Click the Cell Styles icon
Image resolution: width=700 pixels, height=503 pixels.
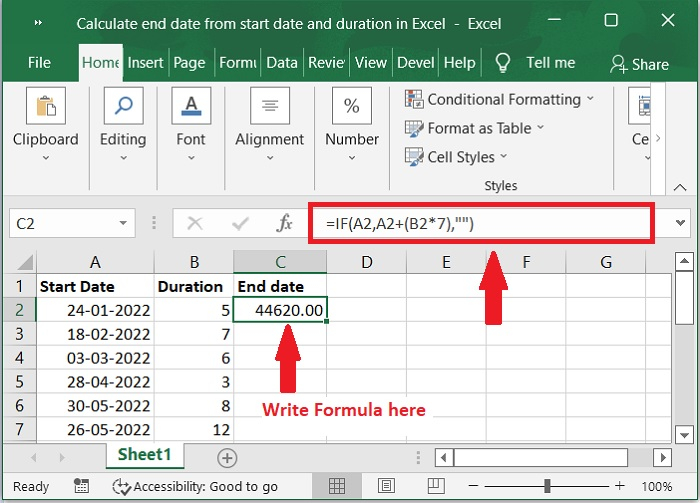coord(414,157)
